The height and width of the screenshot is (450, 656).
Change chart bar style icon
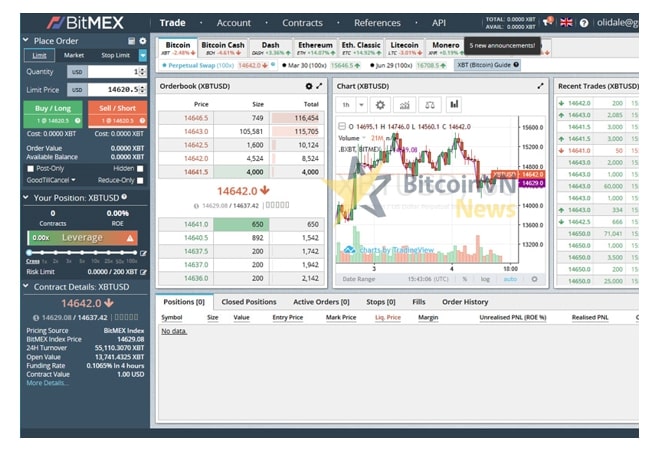pyautogui.click(x=454, y=105)
